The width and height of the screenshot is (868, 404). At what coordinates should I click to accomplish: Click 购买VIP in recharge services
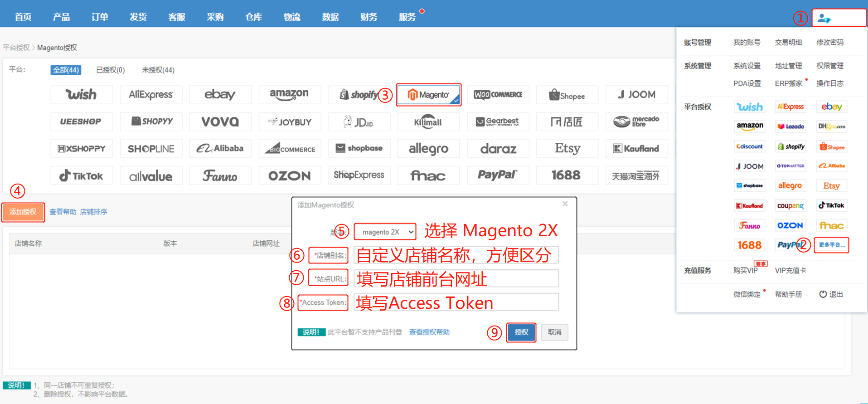[746, 271]
